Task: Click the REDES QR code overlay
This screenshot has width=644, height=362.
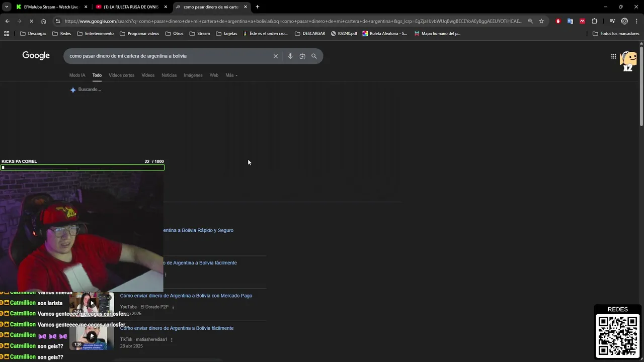Action: pyautogui.click(x=618, y=335)
